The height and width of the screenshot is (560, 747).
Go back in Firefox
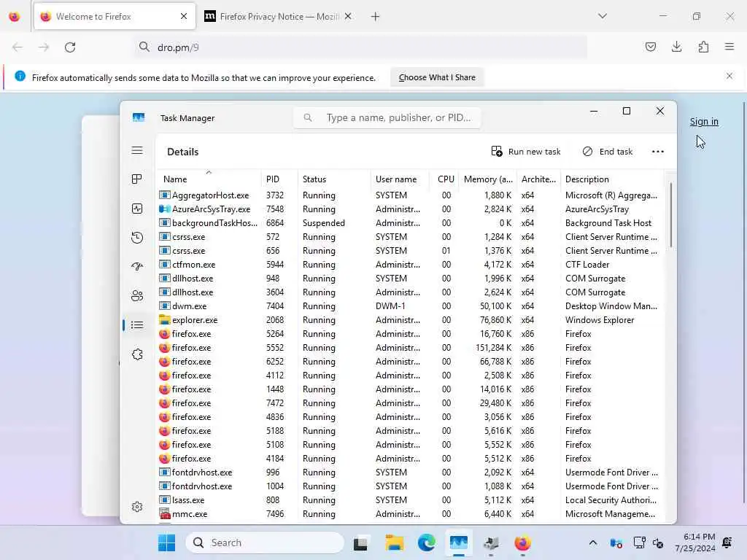[18, 47]
